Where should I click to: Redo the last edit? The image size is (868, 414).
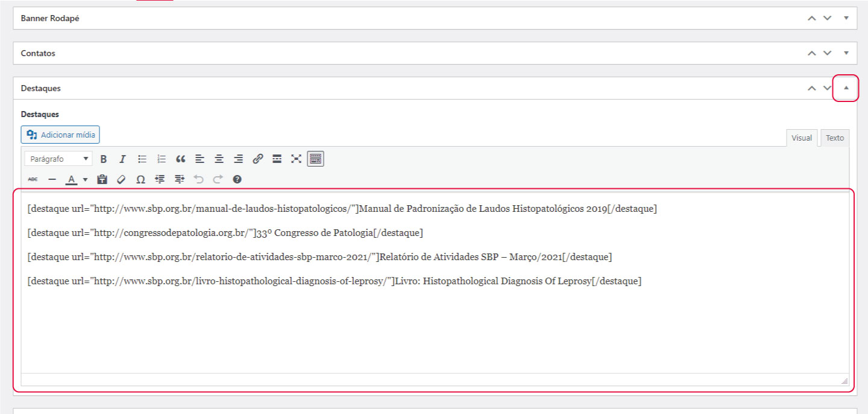point(218,179)
